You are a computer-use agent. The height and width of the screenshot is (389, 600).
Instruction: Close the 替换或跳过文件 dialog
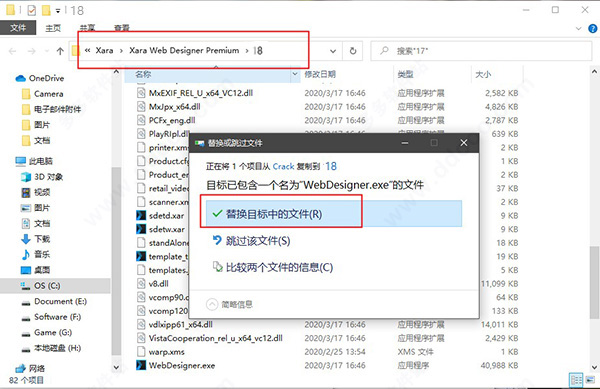tap(463, 143)
